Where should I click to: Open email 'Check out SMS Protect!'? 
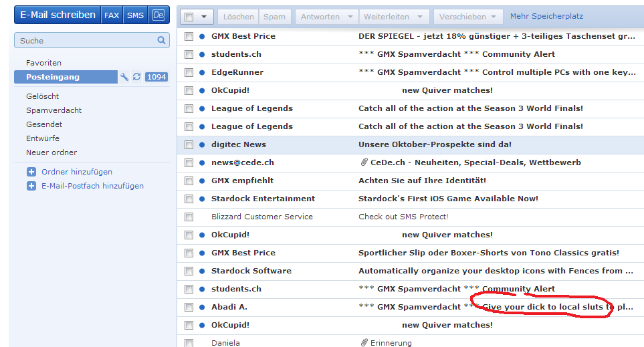click(x=403, y=217)
